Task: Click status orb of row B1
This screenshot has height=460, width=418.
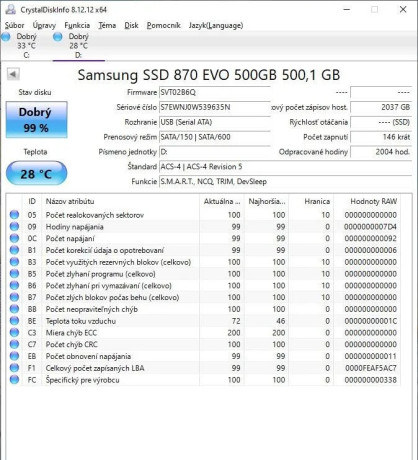Action: pos(14,250)
